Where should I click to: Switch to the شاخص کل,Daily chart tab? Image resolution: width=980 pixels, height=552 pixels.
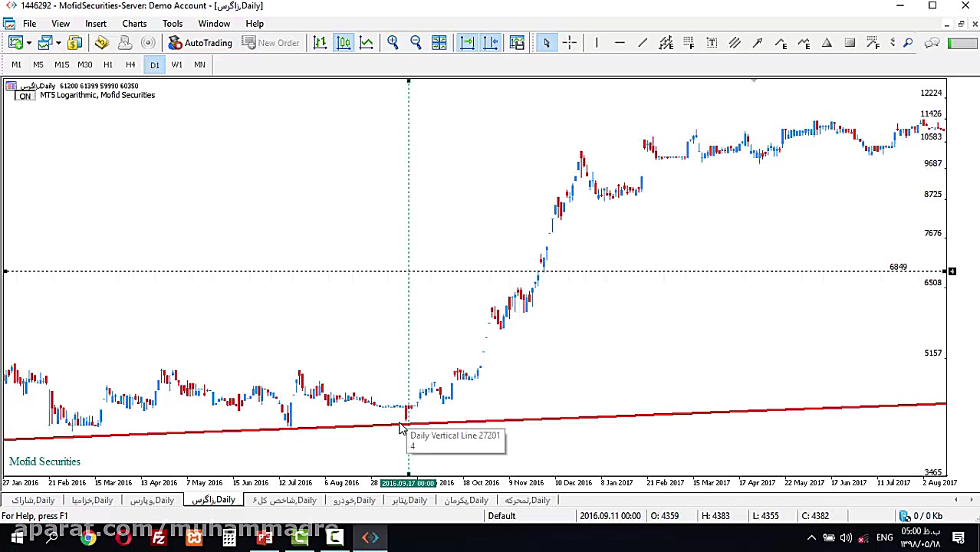(284, 501)
